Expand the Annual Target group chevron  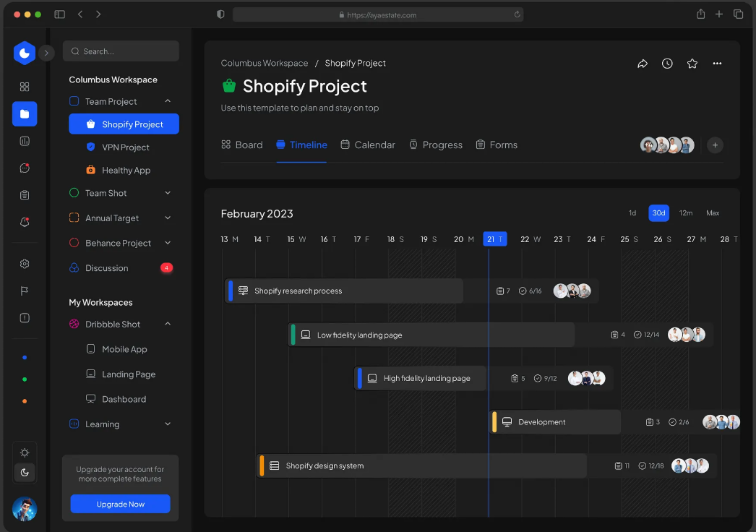[x=168, y=218]
